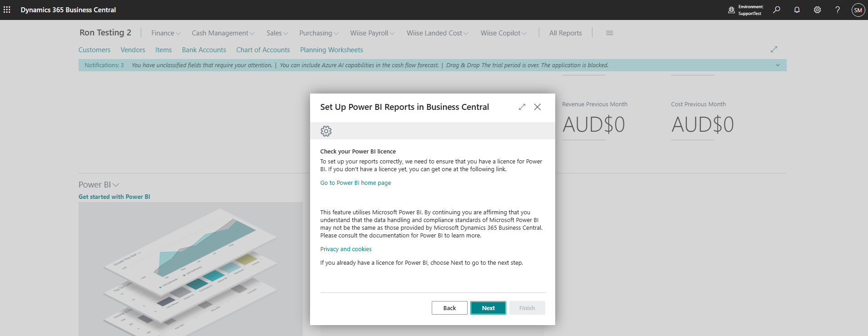The height and width of the screenshot is (336, 868).
Task: Click the Check your Power BI licence heading
Action: pyautogui.click(x=358, y=152)
